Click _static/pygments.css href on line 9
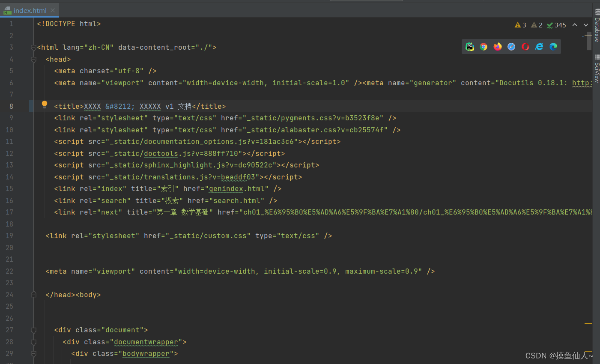The height and width of the screenshot is (364, 600). (x=313, y=118)
